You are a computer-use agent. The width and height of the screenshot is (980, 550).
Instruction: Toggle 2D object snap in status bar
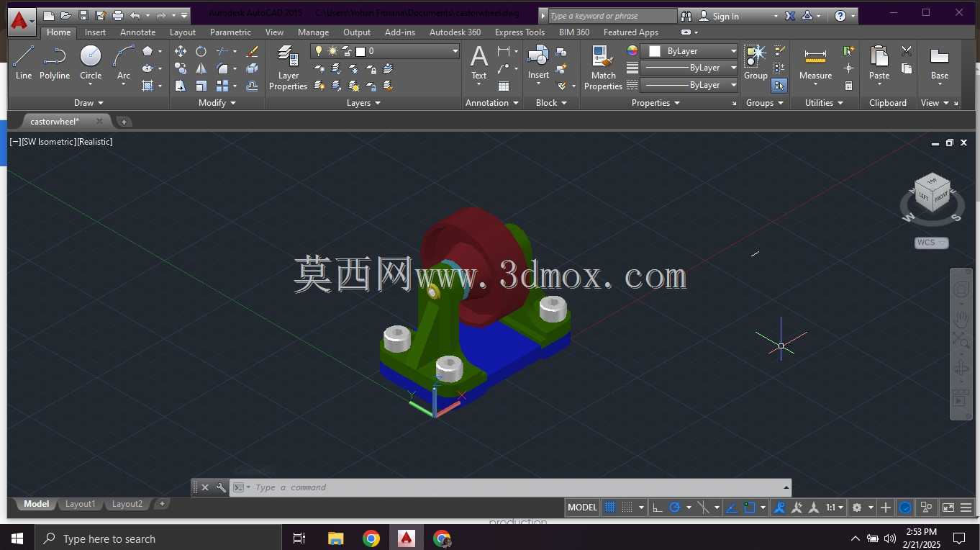pyautogui.click(x=749, y=508)
